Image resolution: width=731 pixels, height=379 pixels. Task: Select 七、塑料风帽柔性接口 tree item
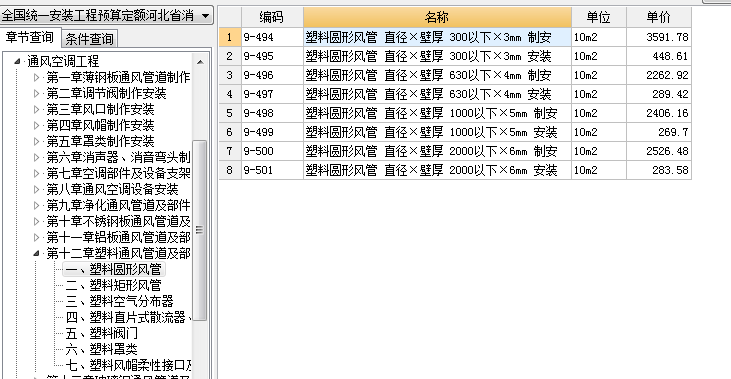click(x=128, y=365)
